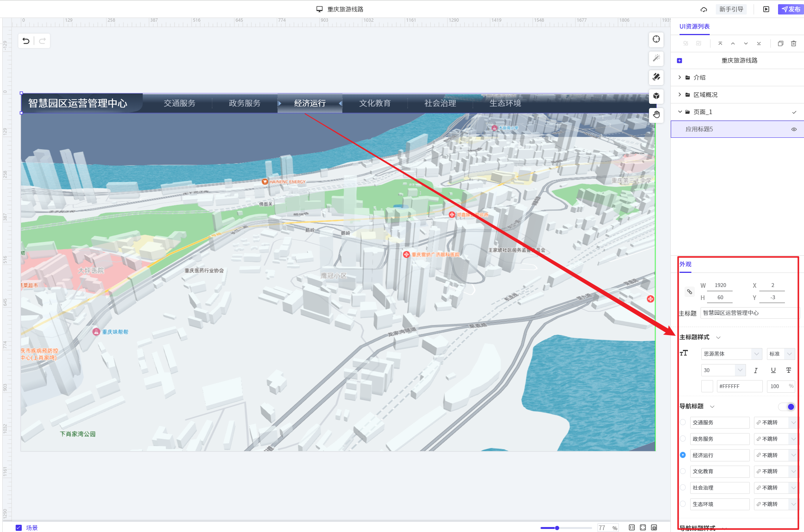The image size is (804, 532).
Task: Click 政务服务 in the canvas navigation bar
Action: tap(245, 103)
